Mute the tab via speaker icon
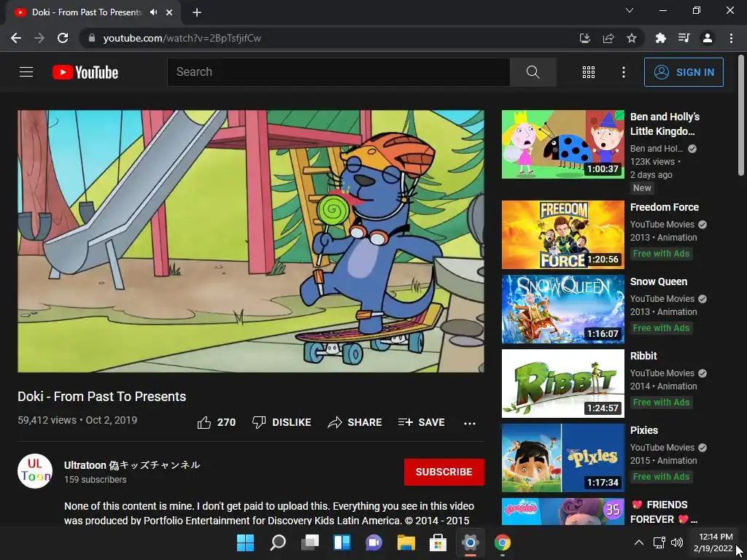747x560 pixels. 153,12
